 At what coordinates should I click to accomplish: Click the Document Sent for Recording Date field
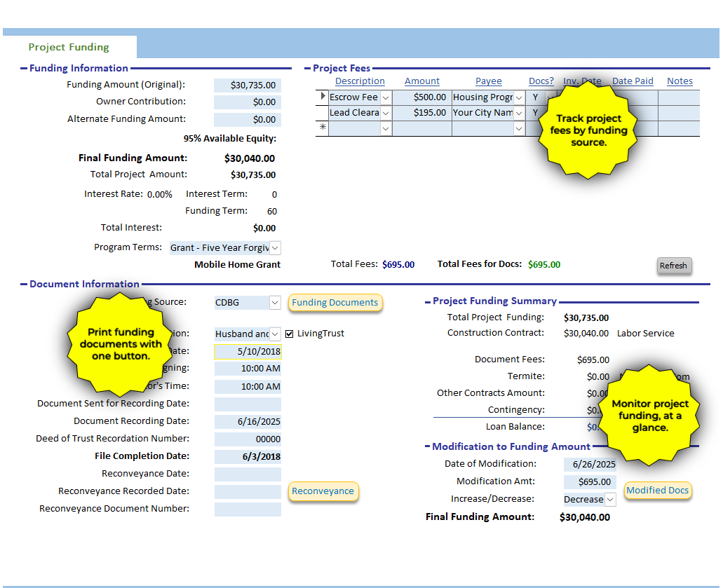tap(248, 404)
